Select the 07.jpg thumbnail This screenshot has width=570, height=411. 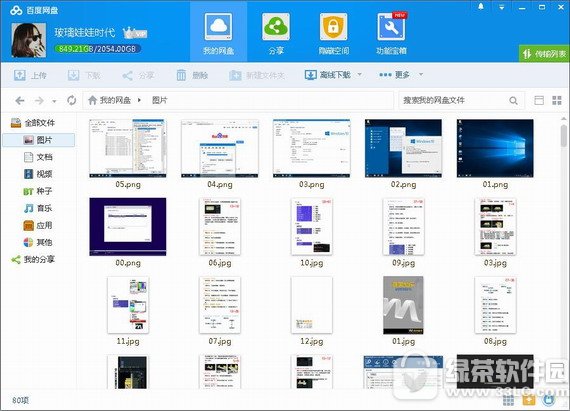[220, 305]
